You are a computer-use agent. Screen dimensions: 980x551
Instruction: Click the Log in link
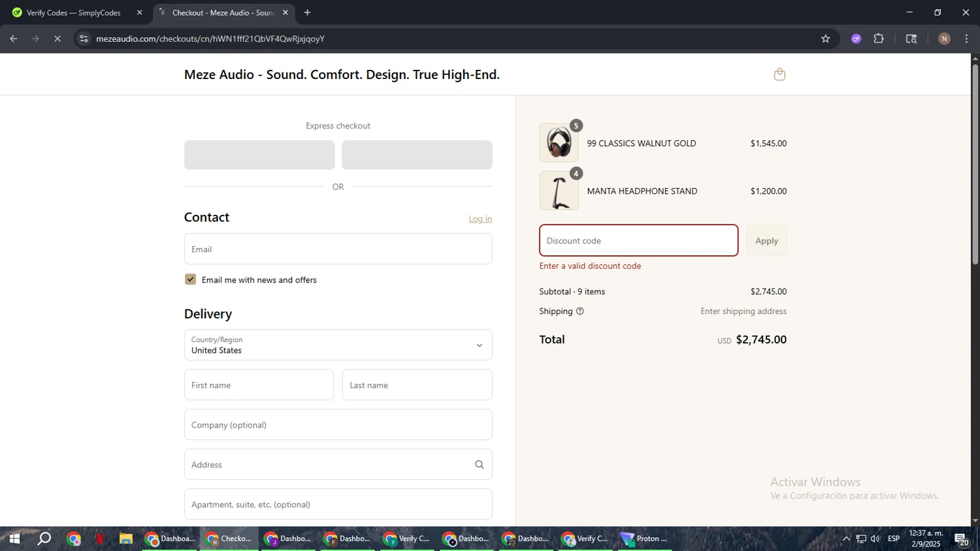[x=480, y=219]
